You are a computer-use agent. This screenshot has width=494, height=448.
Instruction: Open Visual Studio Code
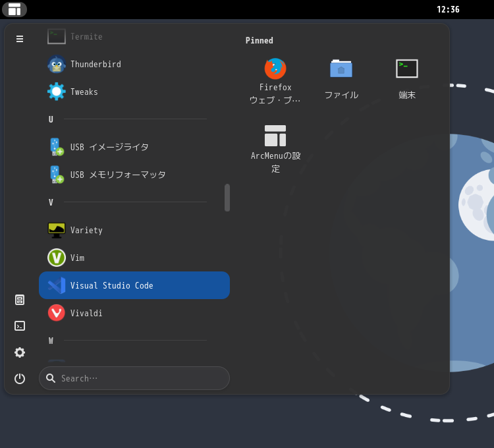134,285
